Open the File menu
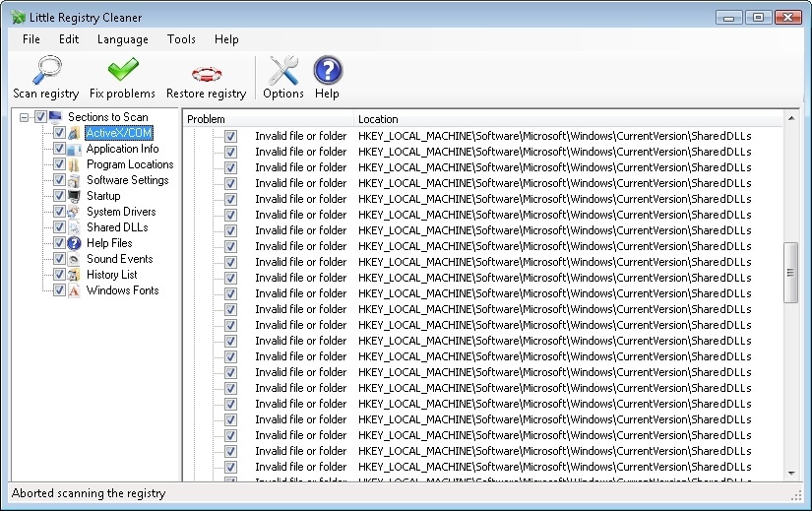This screenshot has height=511, width=812. pos(31,39)
